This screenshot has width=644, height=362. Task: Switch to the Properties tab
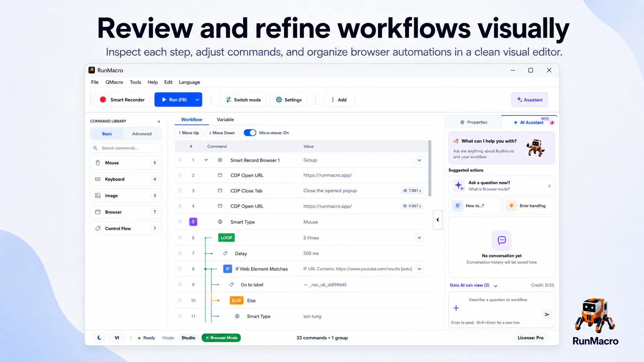pos(473,122)
